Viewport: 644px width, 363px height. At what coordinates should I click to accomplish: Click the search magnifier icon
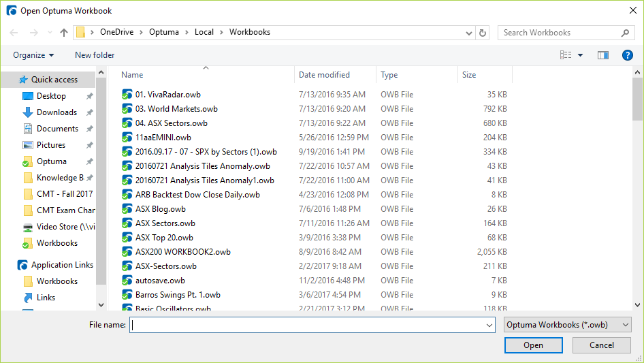[625, 33]
